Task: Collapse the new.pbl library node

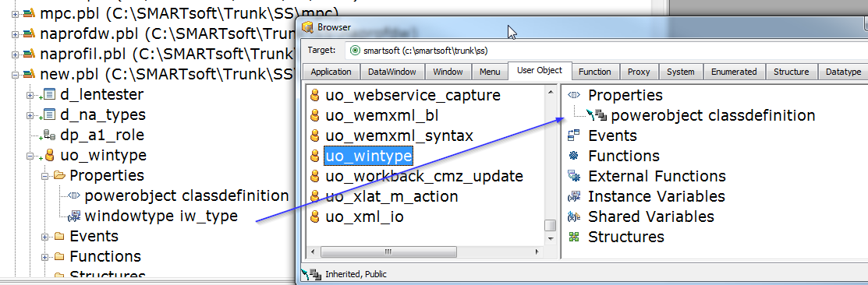Action: click(15, 74)
